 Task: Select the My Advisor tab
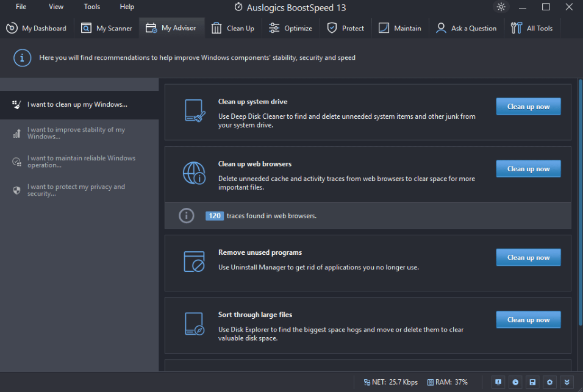(x=171, y=28)
